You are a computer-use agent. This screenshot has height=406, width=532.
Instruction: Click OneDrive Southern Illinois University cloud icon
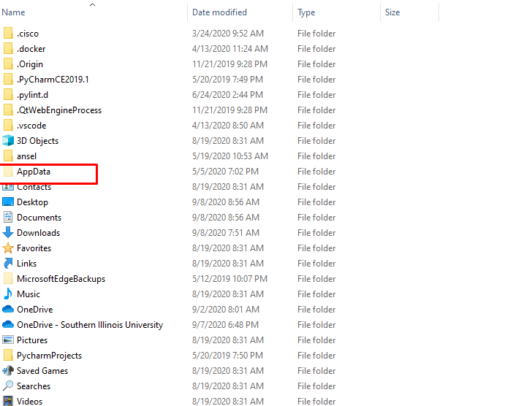(x=8, y=325)
